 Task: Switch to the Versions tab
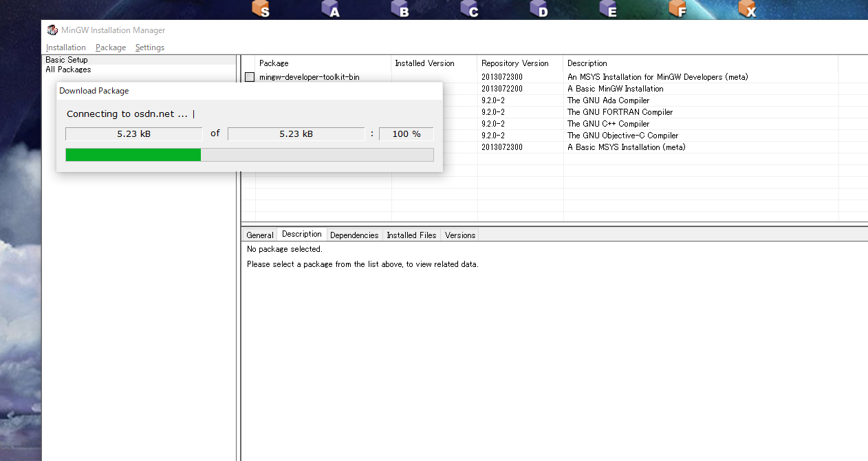[x=460, y=235]
